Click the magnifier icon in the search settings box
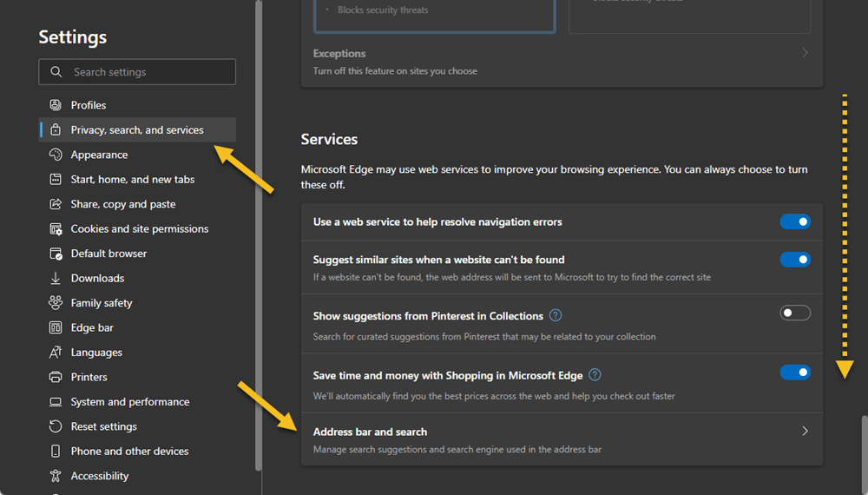868x495 pixels. [x=56, y=71]
